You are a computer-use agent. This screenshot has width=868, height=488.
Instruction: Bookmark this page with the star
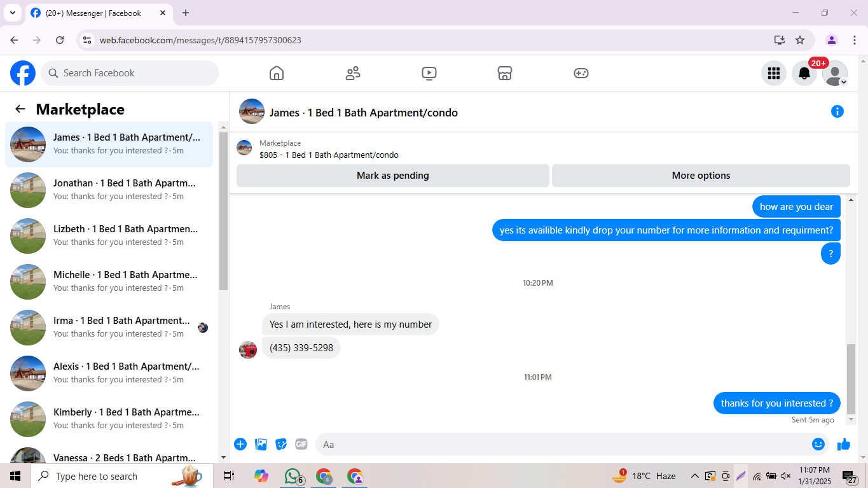[x=800, y=40]
